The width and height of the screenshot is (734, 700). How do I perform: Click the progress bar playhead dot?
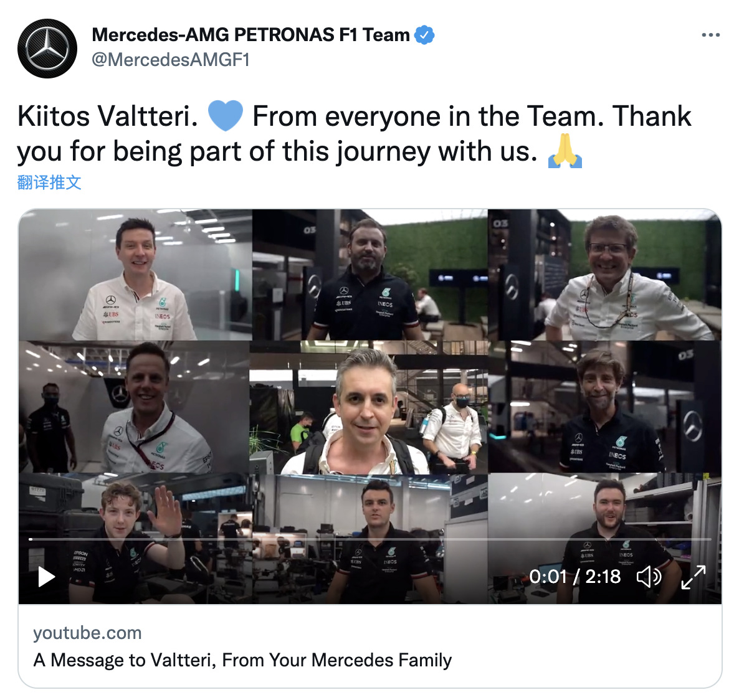tap(31, 539)
